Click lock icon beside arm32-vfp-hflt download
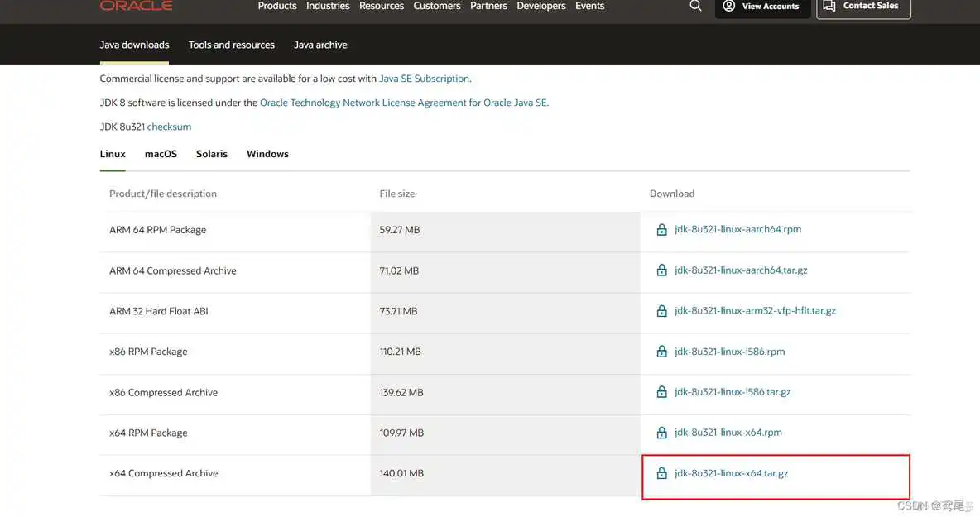Viewport: 980px width, 517px height. (661, 311)
